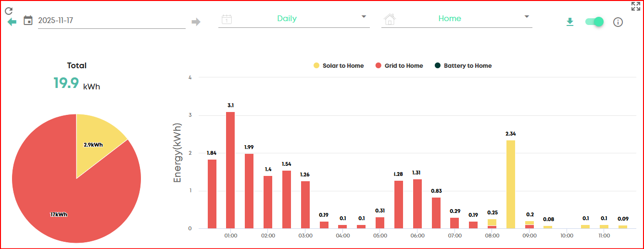Image resolution: width=644 pixels, height=249 pixels.
Task: Toggle Battery to Home legend series
Action: [463, 65]
